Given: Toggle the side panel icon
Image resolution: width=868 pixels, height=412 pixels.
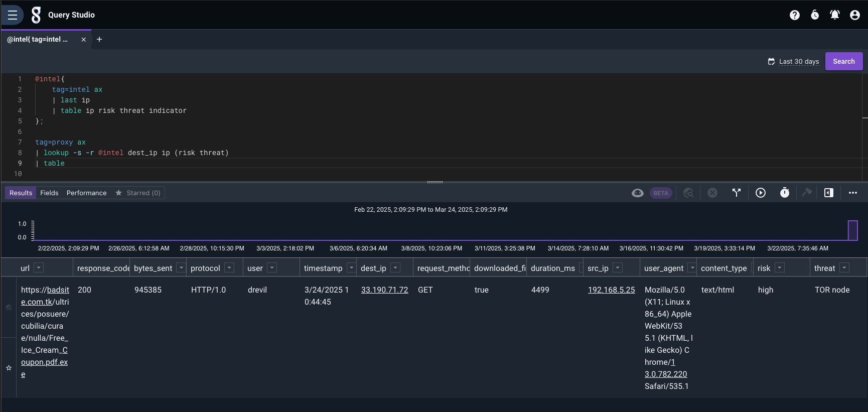Looking at the screenshot, I should (x=829, y=193).
